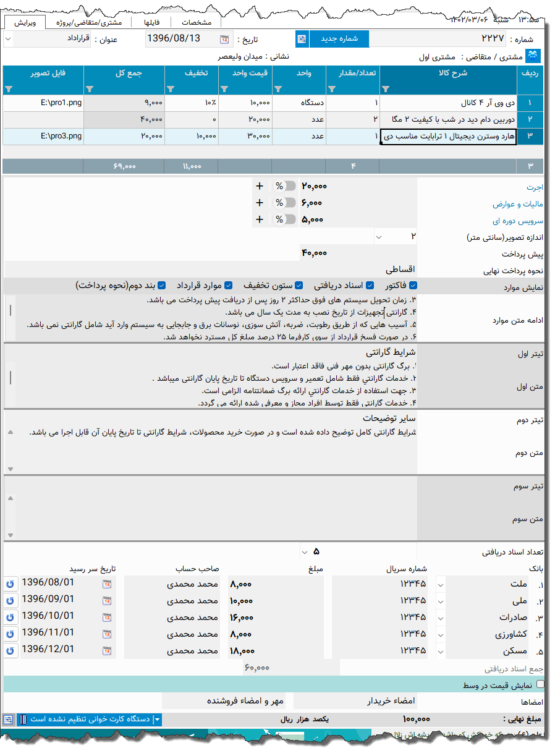Click the filter funnel on شرح کالا column

tap(386, 89)
